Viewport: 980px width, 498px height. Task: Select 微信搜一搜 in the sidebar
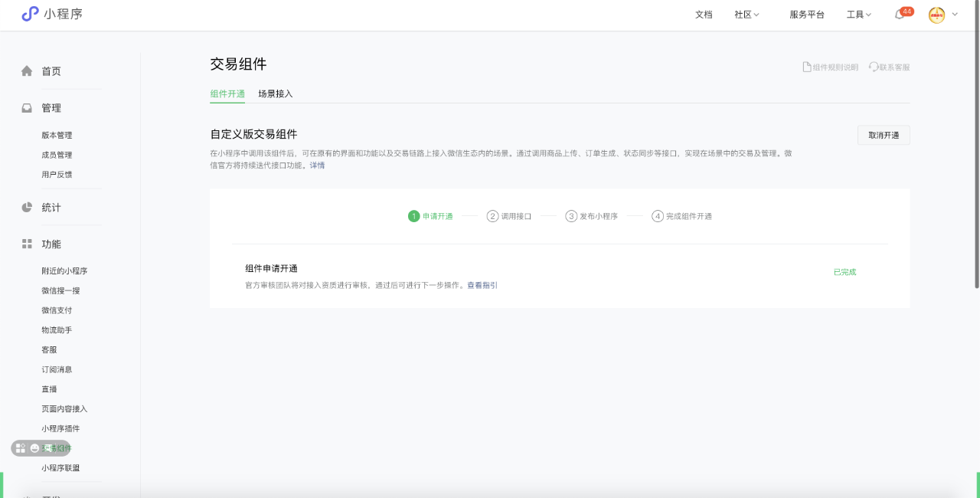pos(60,291)
